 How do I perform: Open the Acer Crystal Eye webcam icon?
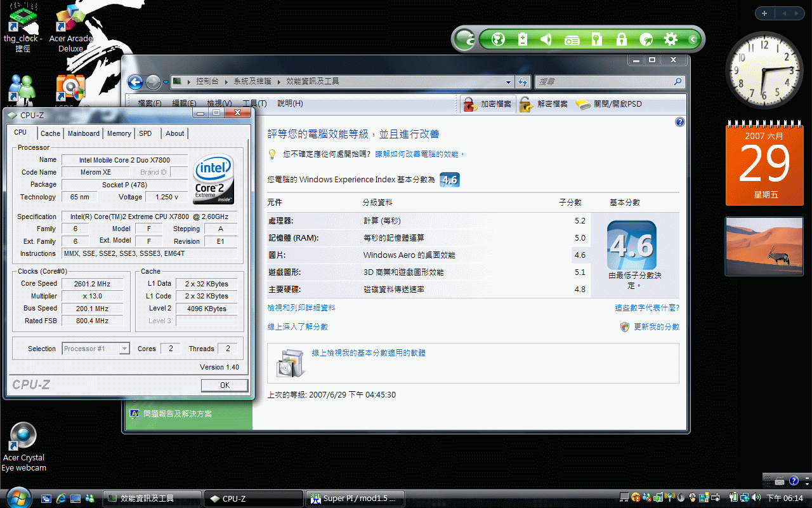click(x=24, y=448)
